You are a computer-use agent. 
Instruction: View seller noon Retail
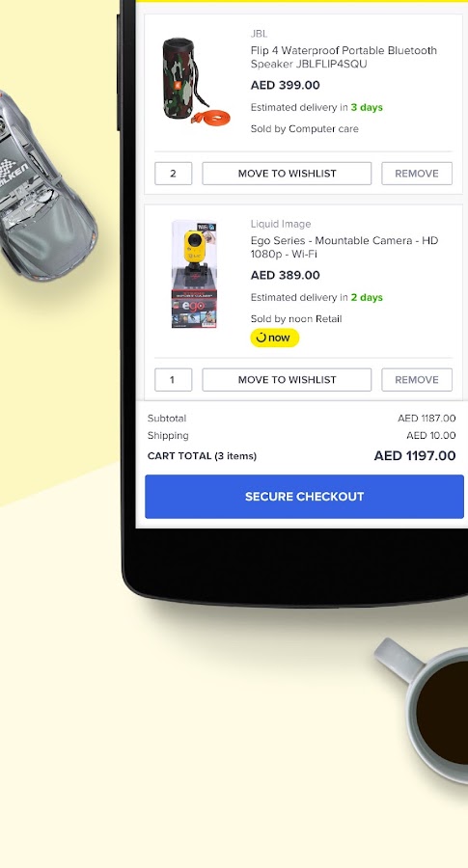[x=296, y=319]
